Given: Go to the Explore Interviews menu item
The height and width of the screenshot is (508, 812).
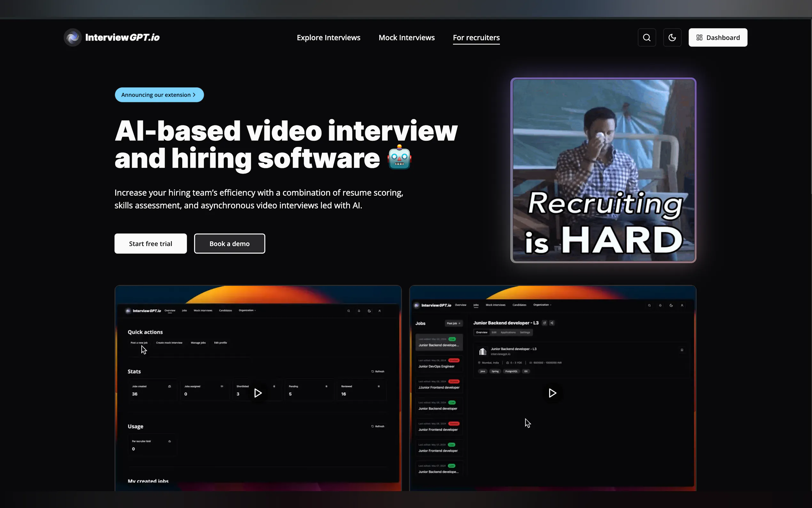Looking at the screenshot, I should tap(328, 38).
